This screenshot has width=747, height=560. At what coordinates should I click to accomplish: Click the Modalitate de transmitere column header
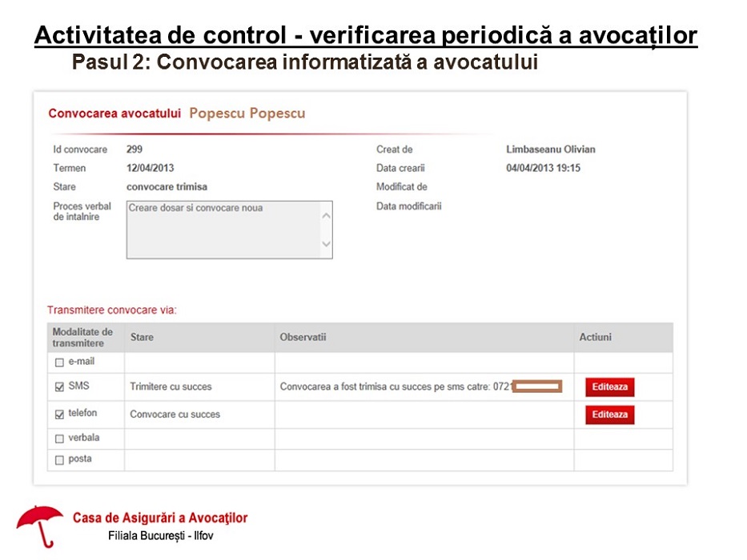(x=82, y=338)
